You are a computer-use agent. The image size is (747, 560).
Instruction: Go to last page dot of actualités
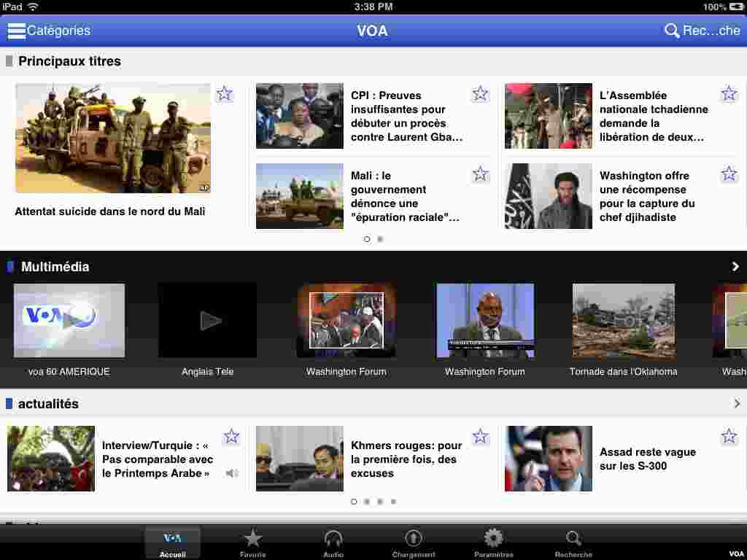pos(393,502)
